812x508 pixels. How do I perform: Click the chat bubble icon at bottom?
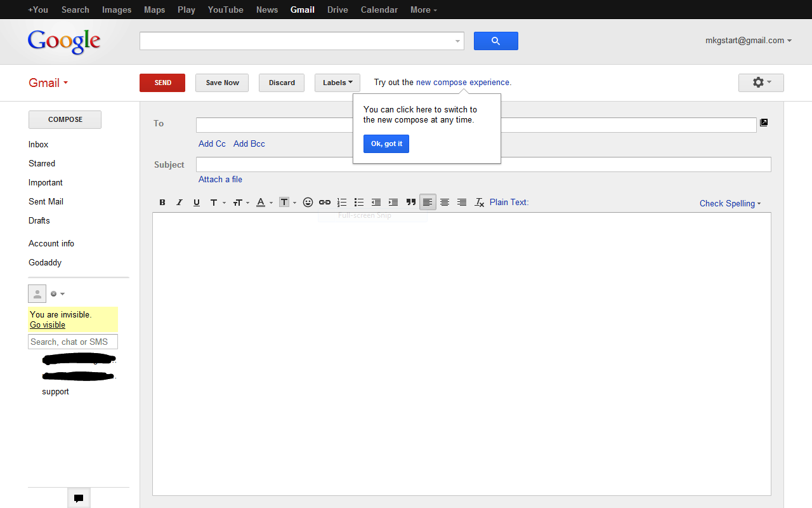[x=79, y=498]
